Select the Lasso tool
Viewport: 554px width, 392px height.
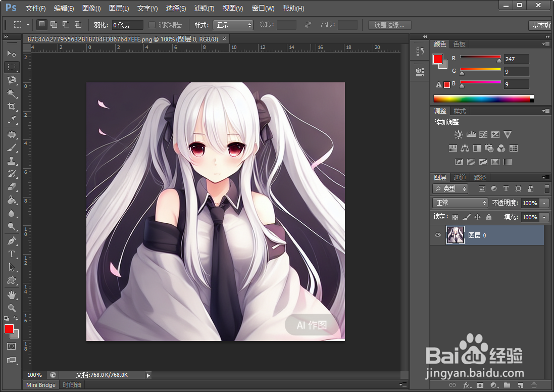[x=12, y=80]
